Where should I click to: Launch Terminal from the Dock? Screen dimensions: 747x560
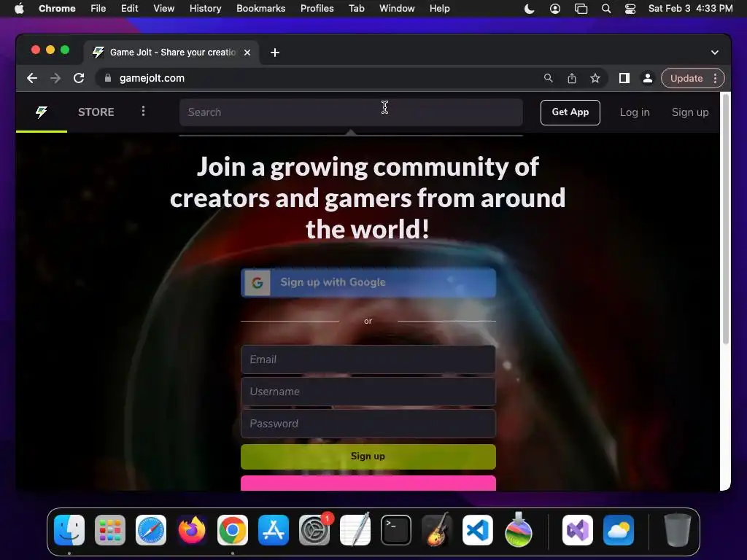[396, 530]
